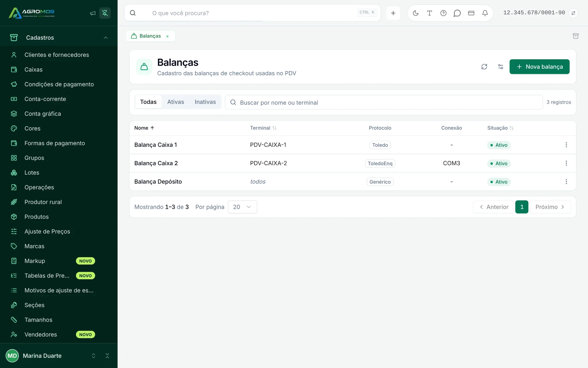
Task: Sort table by Terminal column
Action: click(x=263, y=128)
